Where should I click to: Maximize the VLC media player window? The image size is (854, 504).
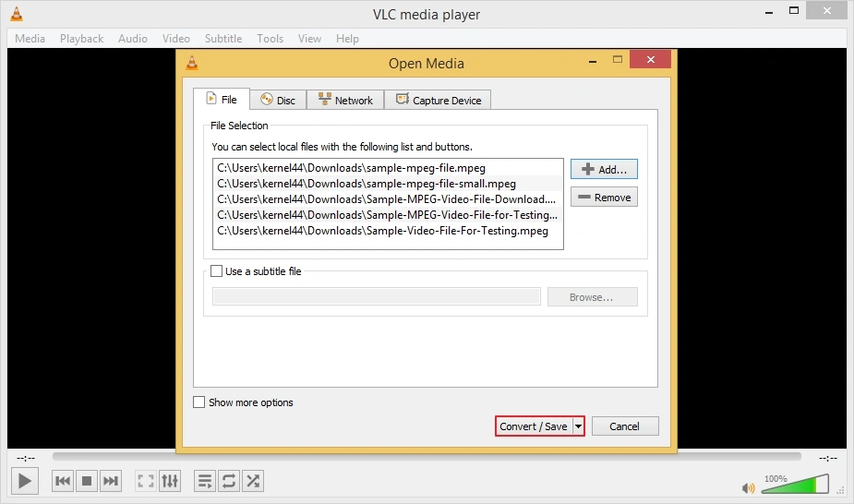[794, 10]
